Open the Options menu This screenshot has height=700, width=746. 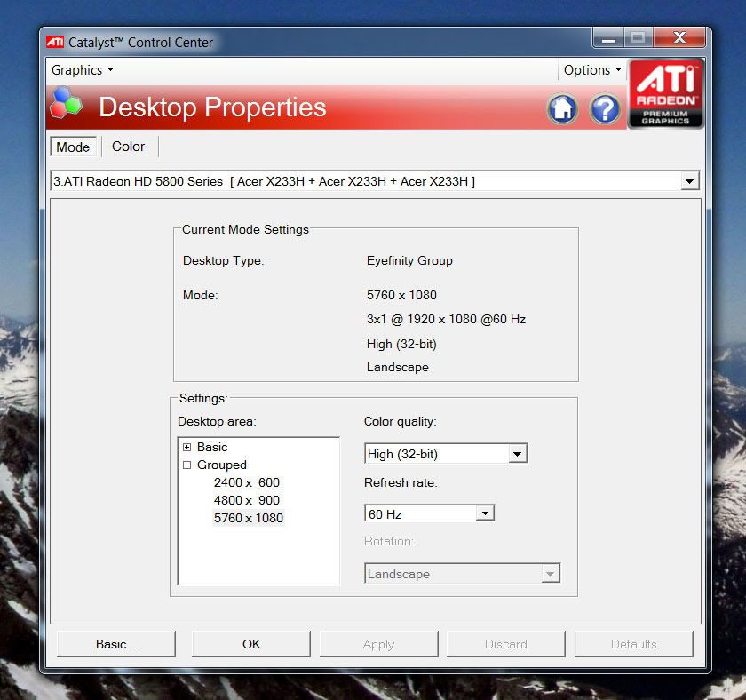pos(591,70)
